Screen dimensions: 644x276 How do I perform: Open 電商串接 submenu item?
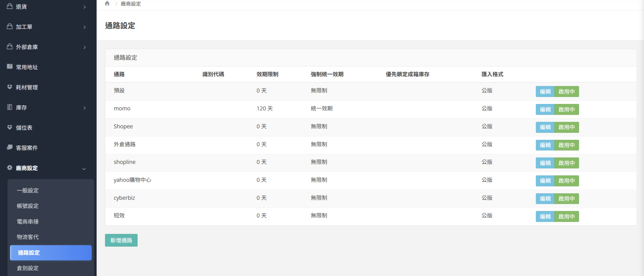28,222
